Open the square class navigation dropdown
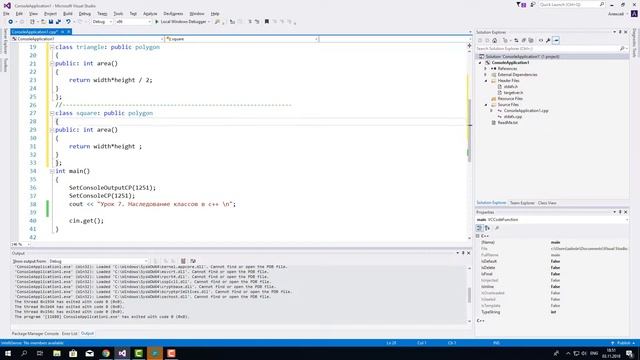This screenshot has width=640, height=360. (242, 39)
